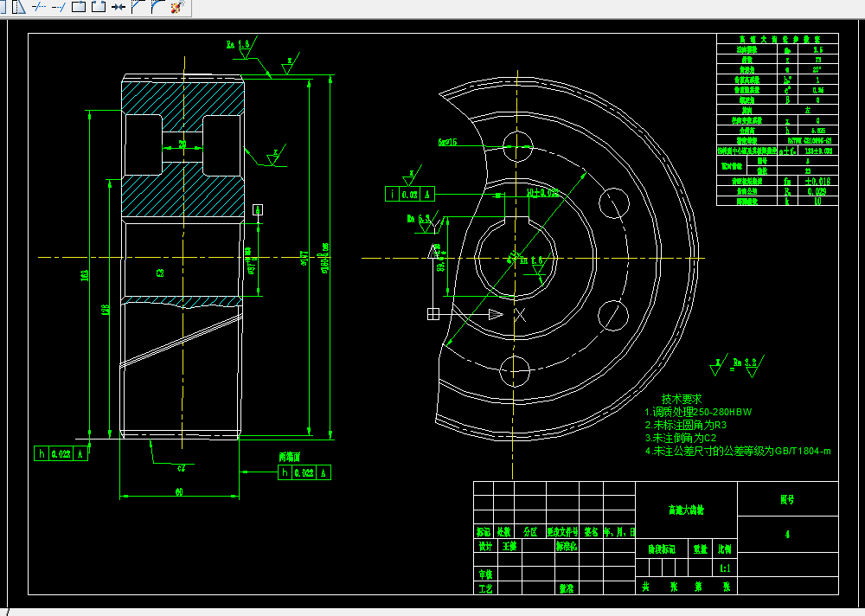Select the dimension 29 on web

[x=183, y=144]
